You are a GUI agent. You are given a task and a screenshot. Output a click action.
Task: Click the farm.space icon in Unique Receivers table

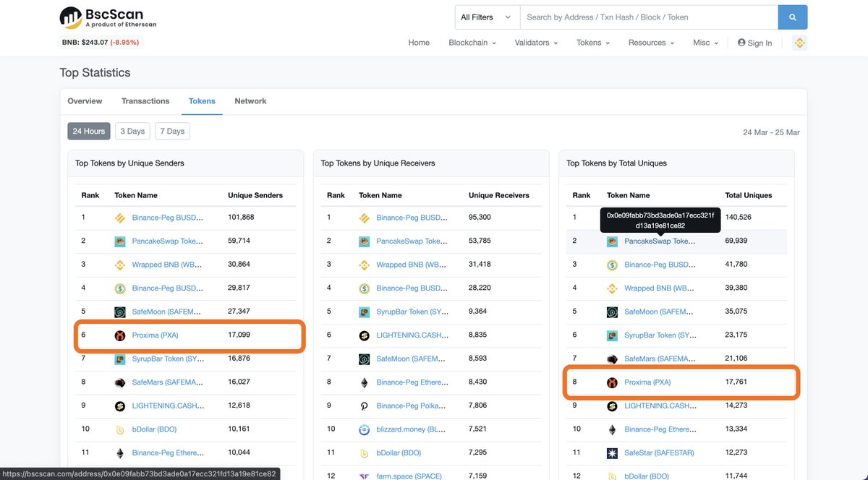point(365,476)
